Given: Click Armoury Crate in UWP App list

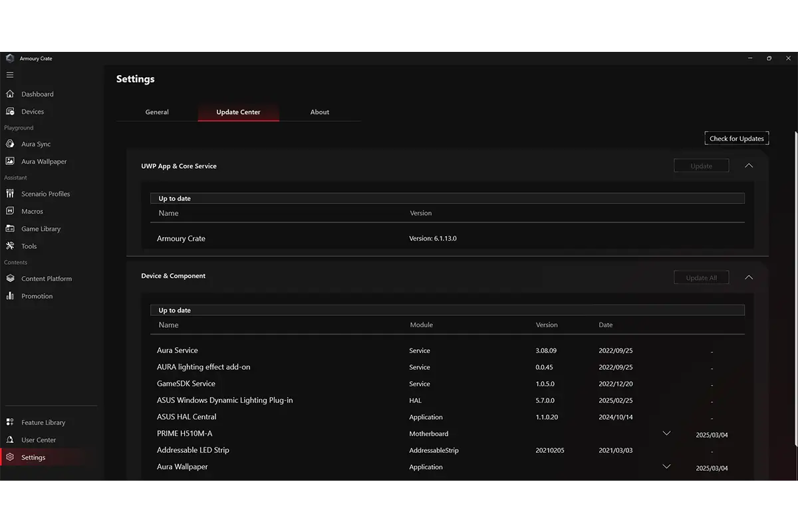Looking at the screenshot, I should pyautogui.click(x=181, y=238).
